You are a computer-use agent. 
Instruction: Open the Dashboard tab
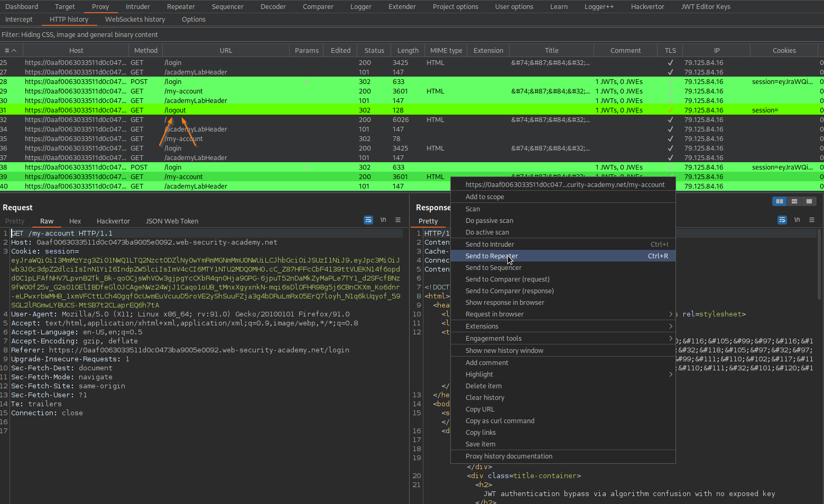[x=22, y=7]
